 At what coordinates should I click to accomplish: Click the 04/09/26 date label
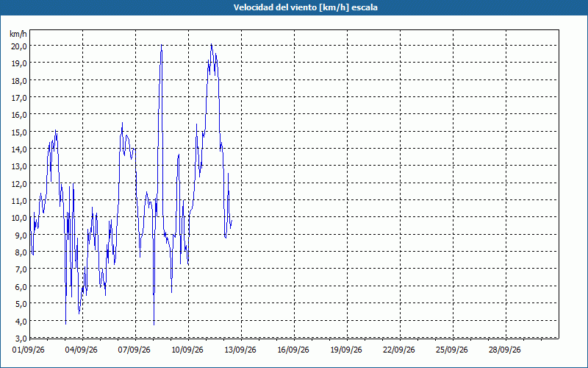[82, 350]
